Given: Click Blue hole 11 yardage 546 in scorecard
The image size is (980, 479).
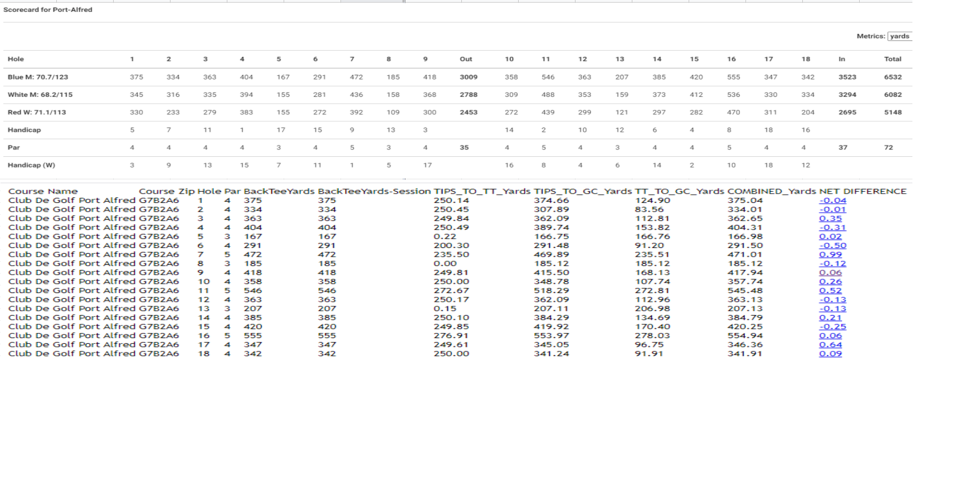Looking at the screenshot, I should tap(548, 77).
